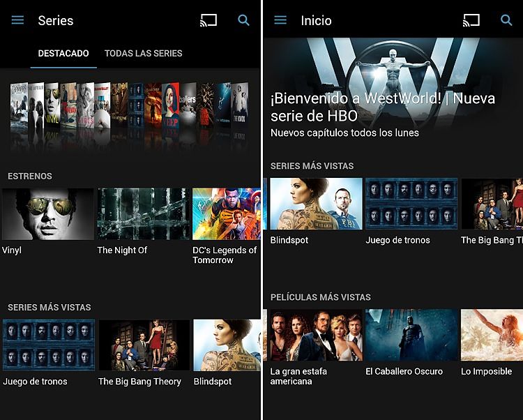Screen dimensions: 523x420
Task: Open The Big Bang thumbnail on Inicio screen
Action: coord(492,204)
